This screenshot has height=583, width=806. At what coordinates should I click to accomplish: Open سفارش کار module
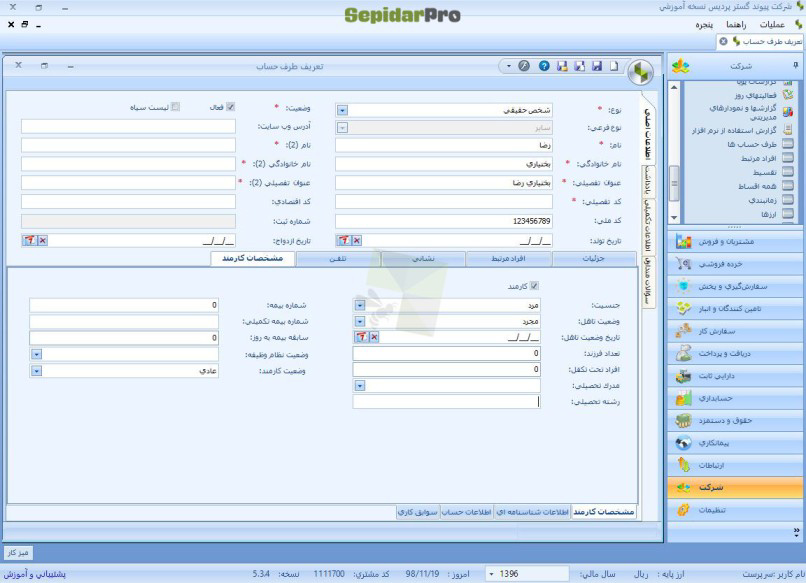(x=735, y=331)
